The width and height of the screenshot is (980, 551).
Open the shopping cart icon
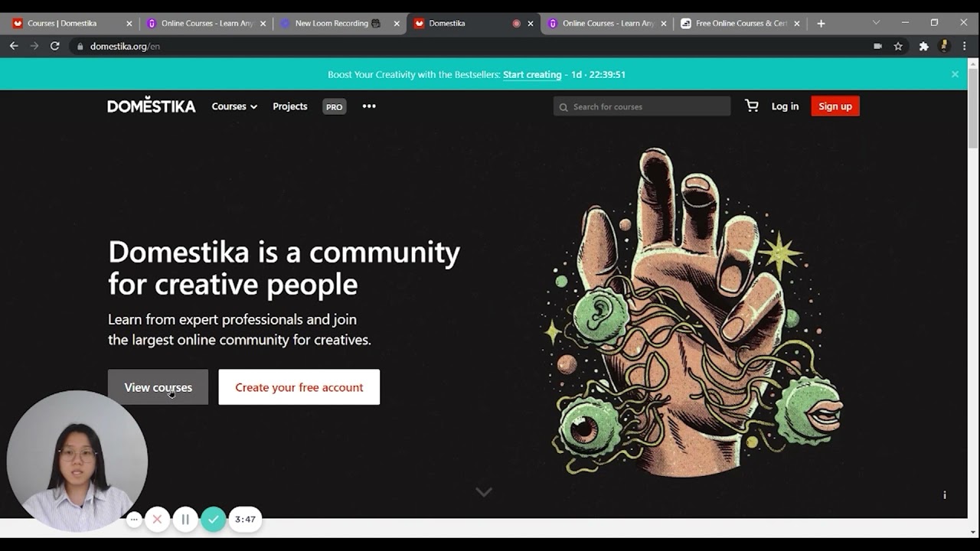coord(752,106)
